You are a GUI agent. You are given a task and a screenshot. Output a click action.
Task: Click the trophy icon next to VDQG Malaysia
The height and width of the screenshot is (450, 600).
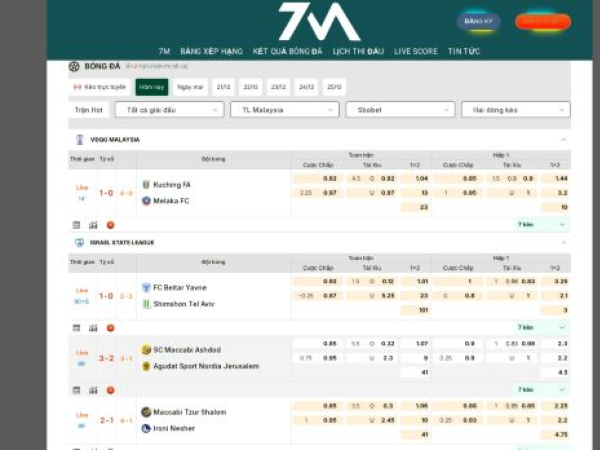point(79,140)
